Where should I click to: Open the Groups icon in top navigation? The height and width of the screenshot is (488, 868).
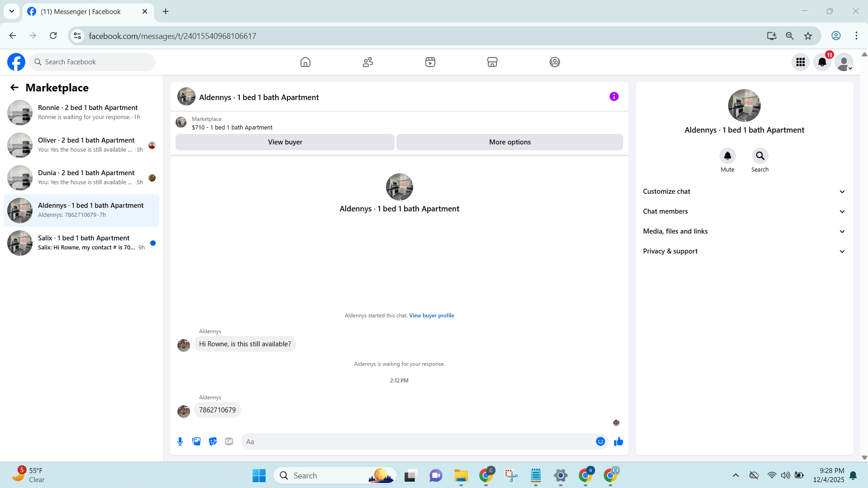(555, 62)
